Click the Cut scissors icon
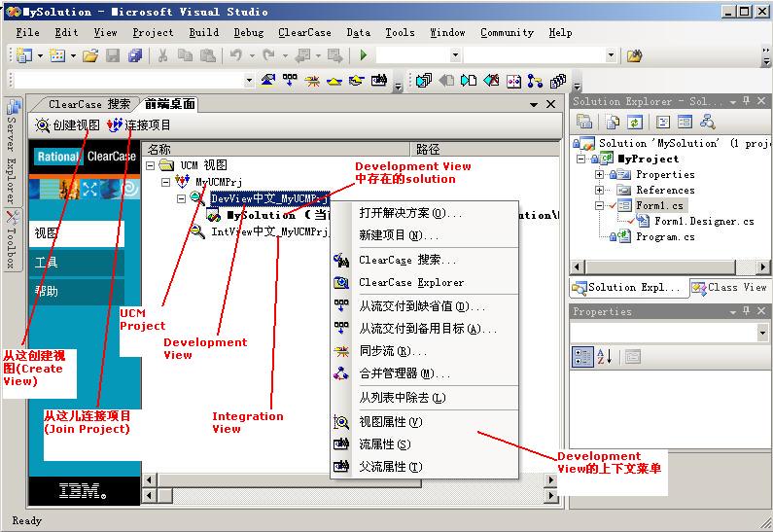 (162, 55)
